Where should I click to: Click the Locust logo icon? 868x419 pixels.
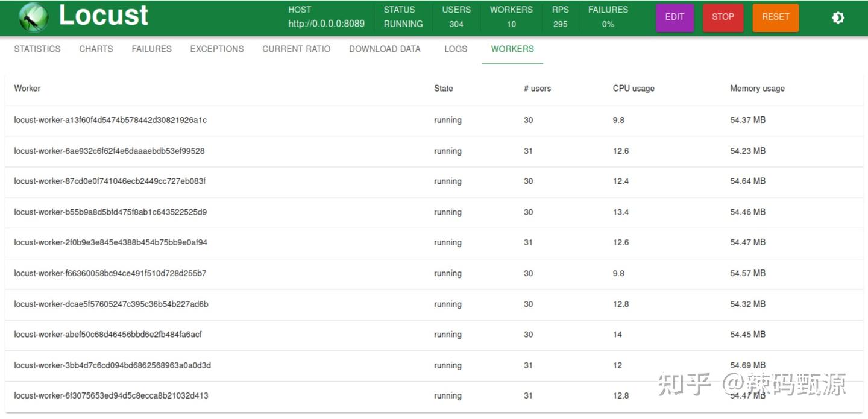(34, 17)
